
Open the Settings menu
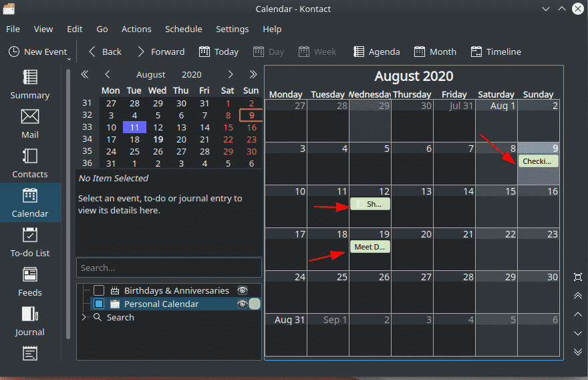coord(232,29)
